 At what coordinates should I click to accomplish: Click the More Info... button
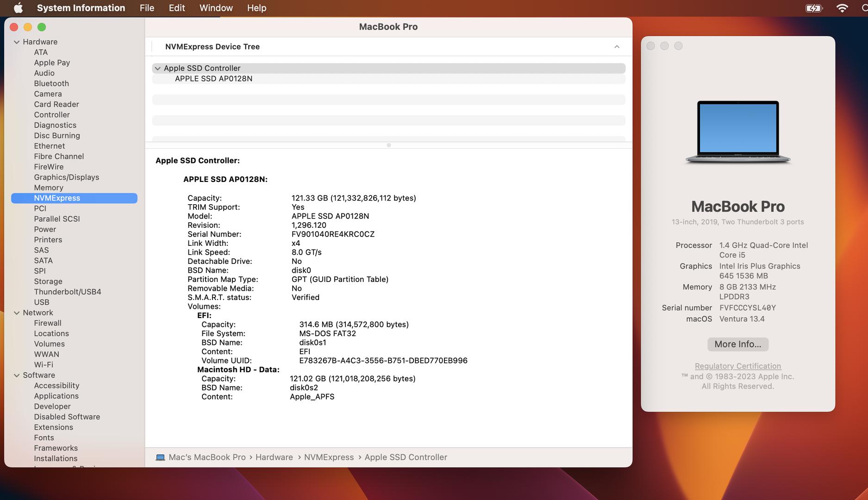tap(737, 344)
